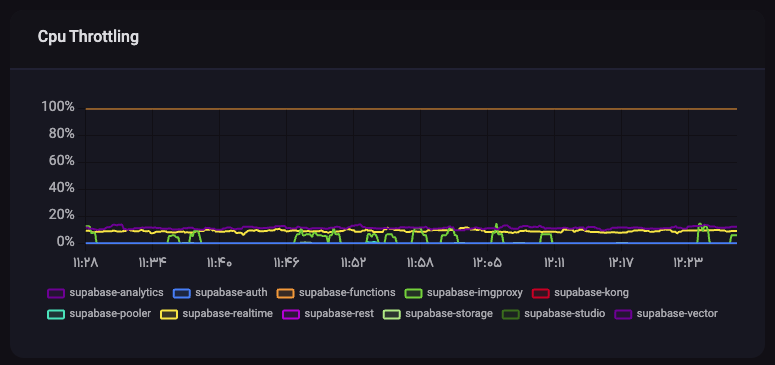
Task: Click the orange supabase-functions color swatch
Action: click(285, 293)
